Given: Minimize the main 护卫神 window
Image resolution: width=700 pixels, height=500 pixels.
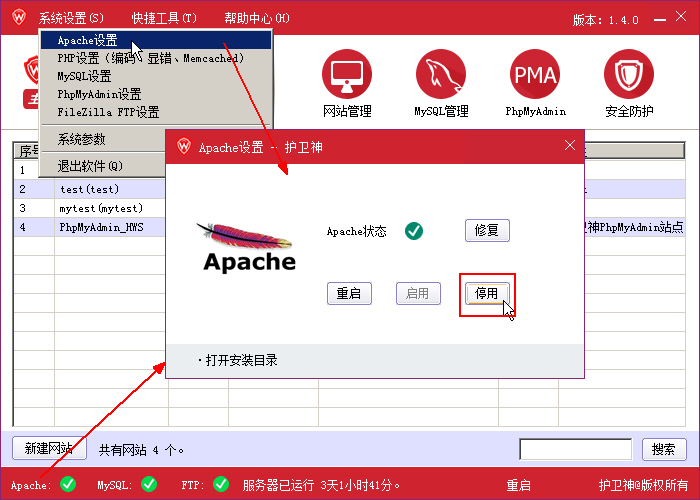Looking at the screenshot, I should click(660, 20).
